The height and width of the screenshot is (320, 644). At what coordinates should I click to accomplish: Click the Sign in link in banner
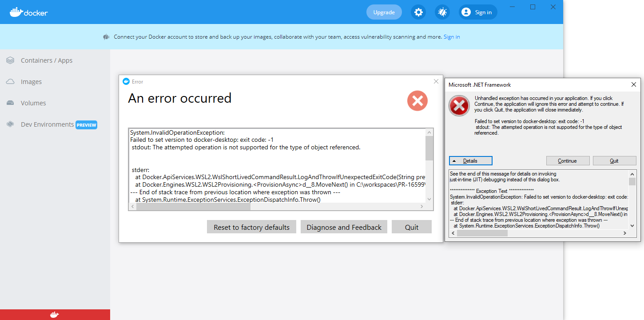[x=452, y=37]
